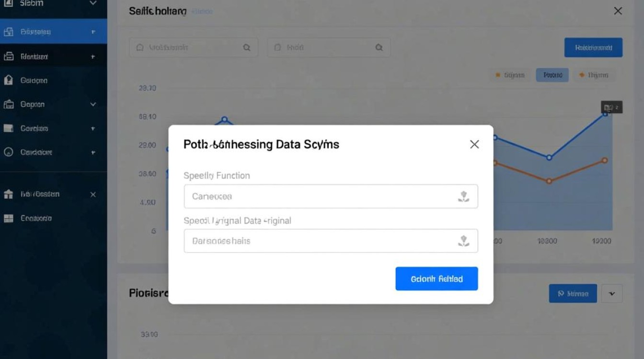Open the picker icon in the Function field
This screenshot has height=359, width=644.
(463, 196)
